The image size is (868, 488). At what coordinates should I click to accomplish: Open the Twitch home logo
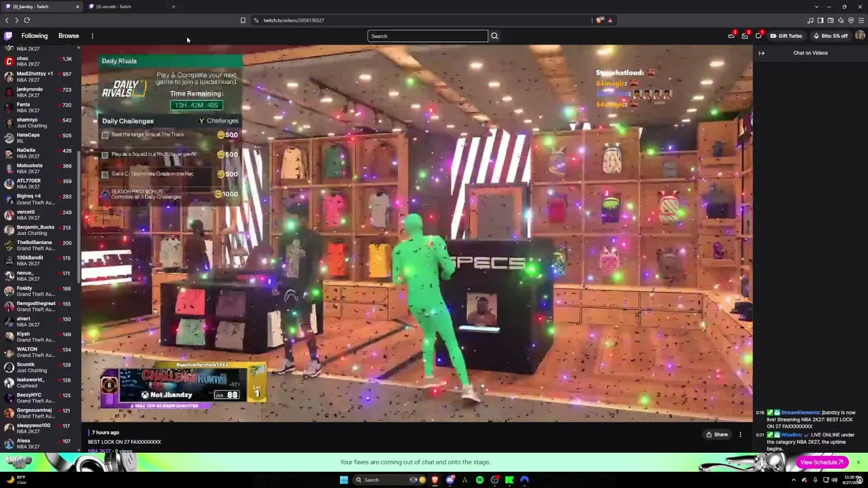pos(8,36)
